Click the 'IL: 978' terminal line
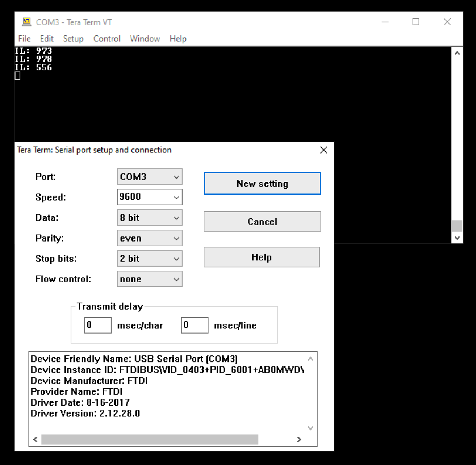Screen dimensions: 476x465 (33, 59)
